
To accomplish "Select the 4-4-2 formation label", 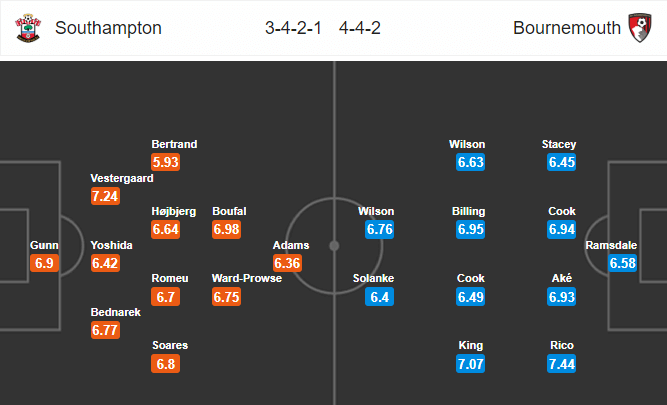I will point(360,28).
